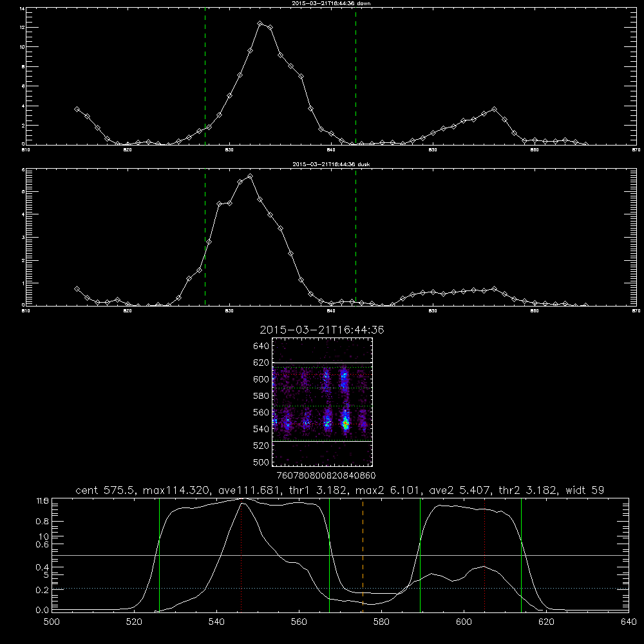Click the solid green line near 589
The height and width of the screenshot is (644, 644).
pos(420,554)
